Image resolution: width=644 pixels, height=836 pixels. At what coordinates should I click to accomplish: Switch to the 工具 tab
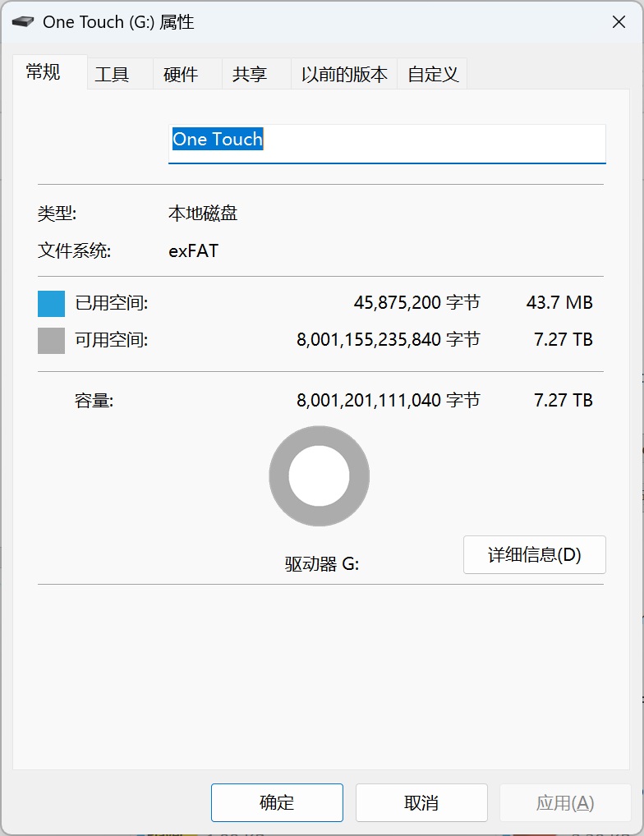pyautogui.click(x=120, y=74)
